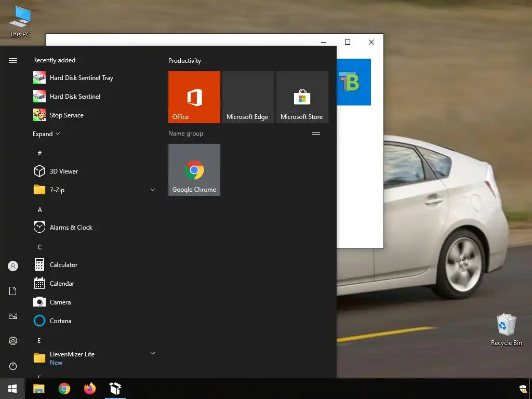Click the Recently added heading
Viewport: 532px width, 399px height.
click(54, 60)
